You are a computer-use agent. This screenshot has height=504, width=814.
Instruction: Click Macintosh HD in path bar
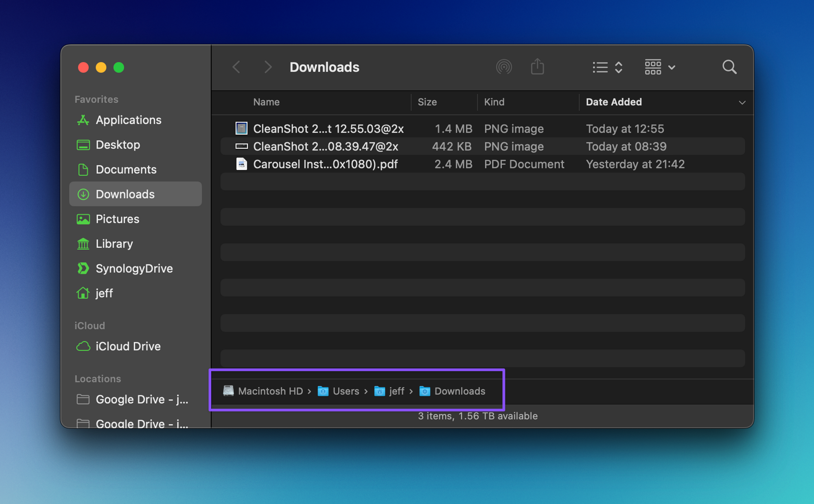[x=270, y=391]
